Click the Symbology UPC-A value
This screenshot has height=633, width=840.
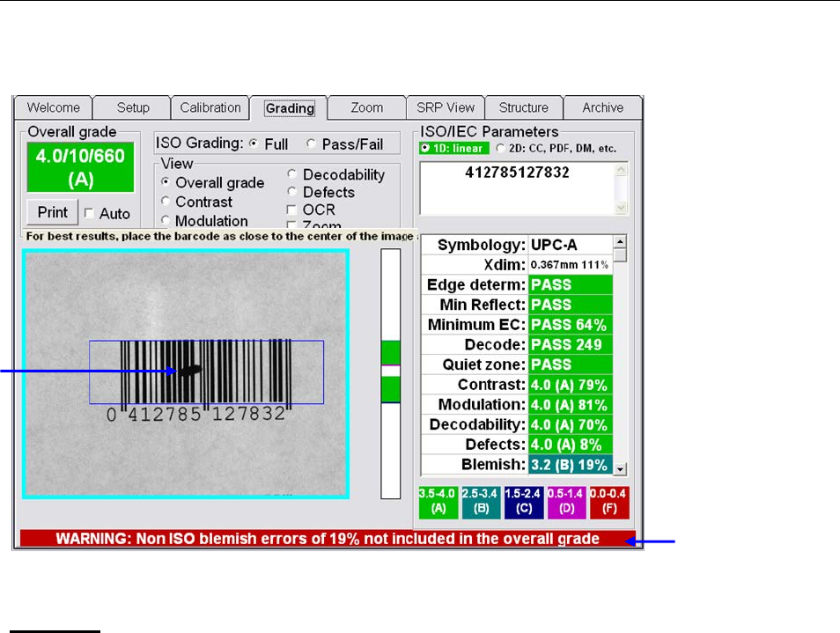pos(570,245)
